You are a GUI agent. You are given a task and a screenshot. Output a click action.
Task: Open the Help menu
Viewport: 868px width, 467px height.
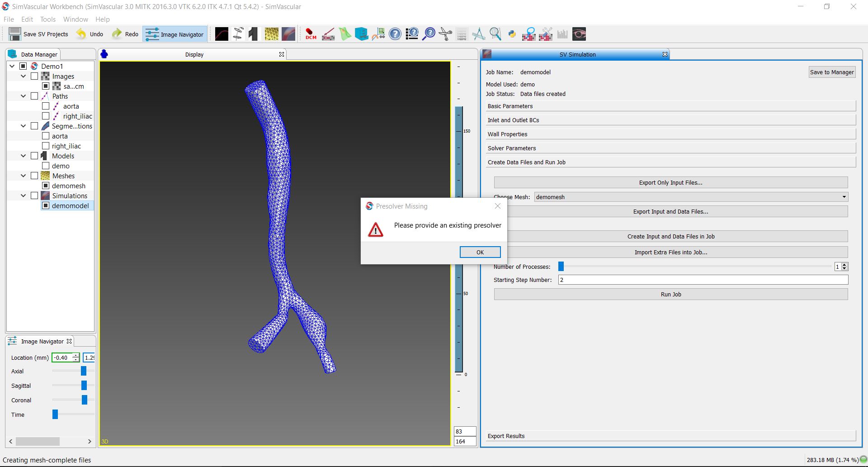point(102,19)
